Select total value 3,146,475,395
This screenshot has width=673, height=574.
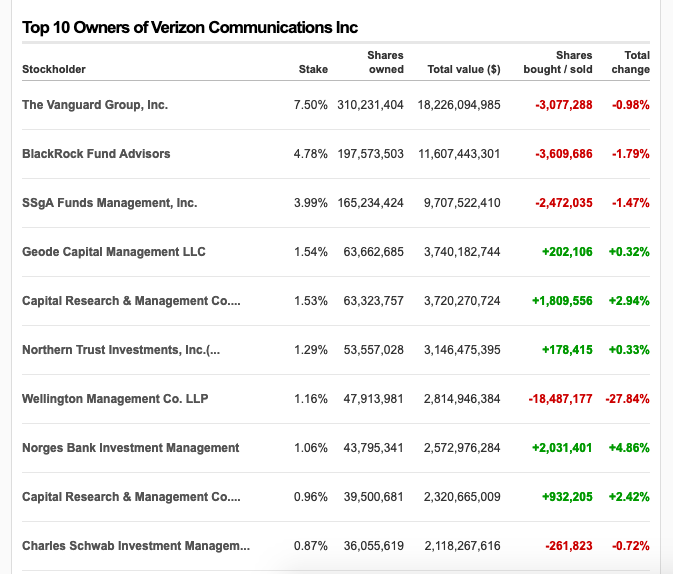coord(462,350)
